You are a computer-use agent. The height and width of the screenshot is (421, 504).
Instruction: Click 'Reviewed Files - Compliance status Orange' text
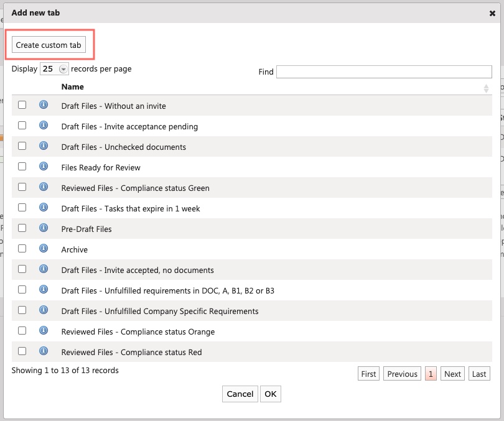(138, 331)
